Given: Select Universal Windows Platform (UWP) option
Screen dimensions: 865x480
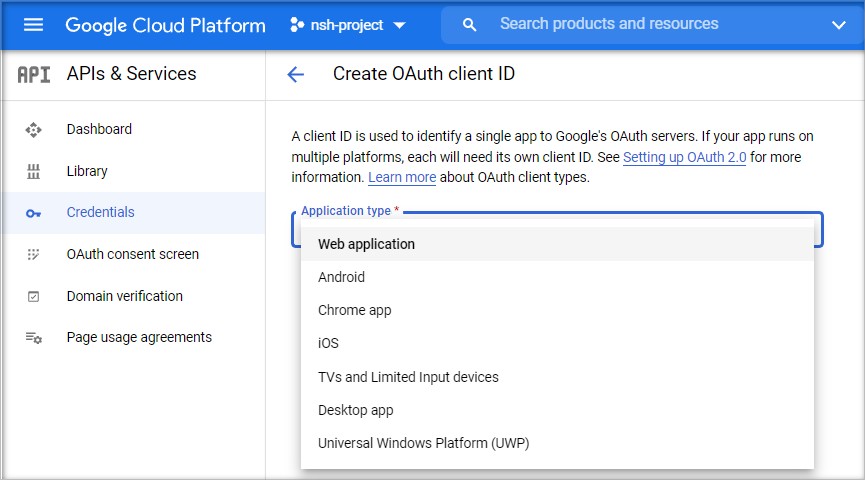Looking at the screenshot, I should click(x=557, y=443).
